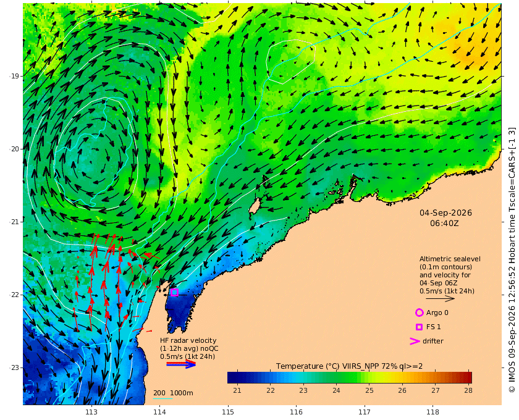The image size is (519, 420).
Task: Click the cyan 200 m depth contour legend line
Action: [x=162, y=398]
